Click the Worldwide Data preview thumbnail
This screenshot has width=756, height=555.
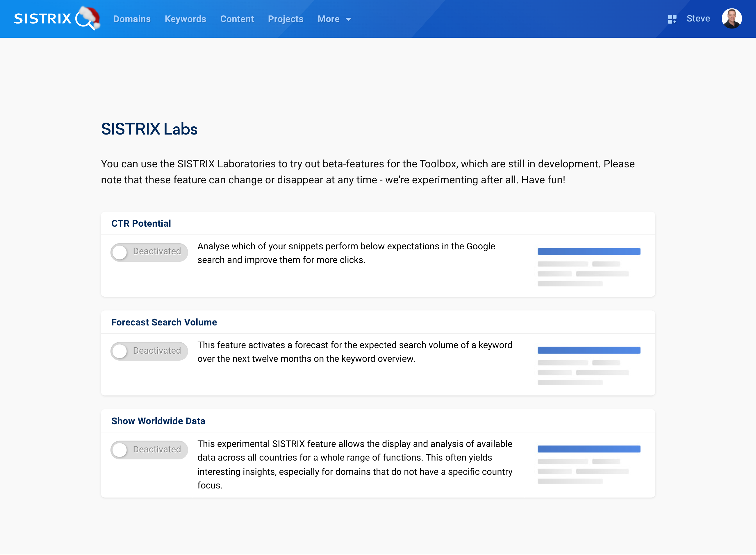point(589,465)
